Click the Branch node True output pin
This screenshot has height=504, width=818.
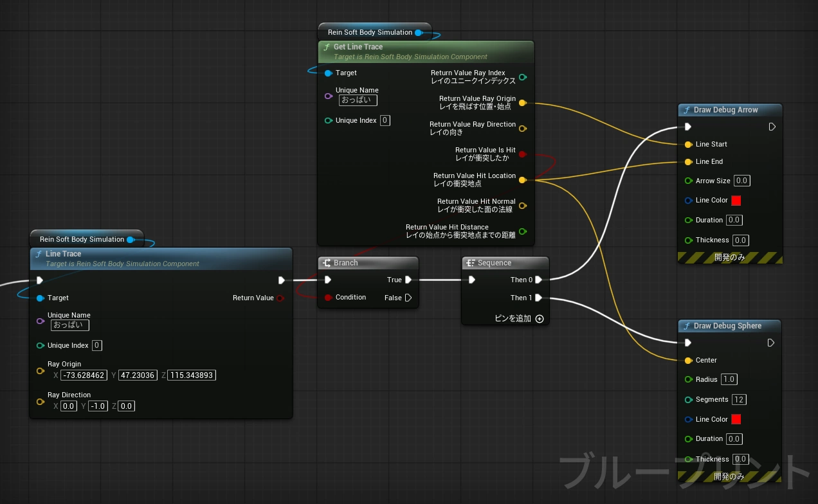pos(408,280)
